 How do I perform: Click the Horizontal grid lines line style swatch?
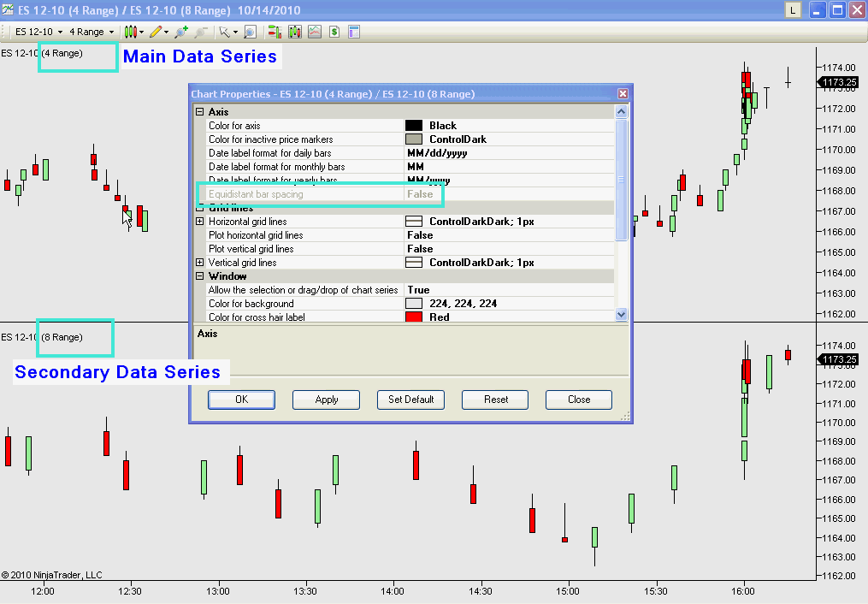414,222
